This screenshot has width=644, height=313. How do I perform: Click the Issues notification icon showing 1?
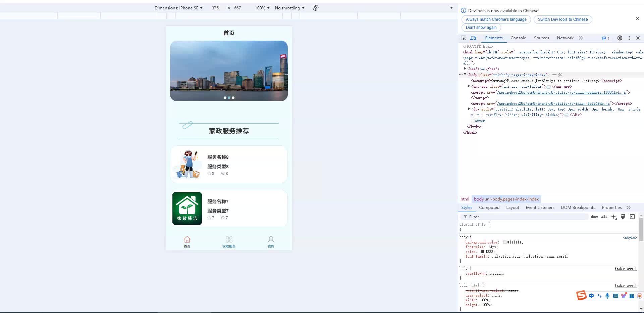pyautogui.click(x=605, y=38)
